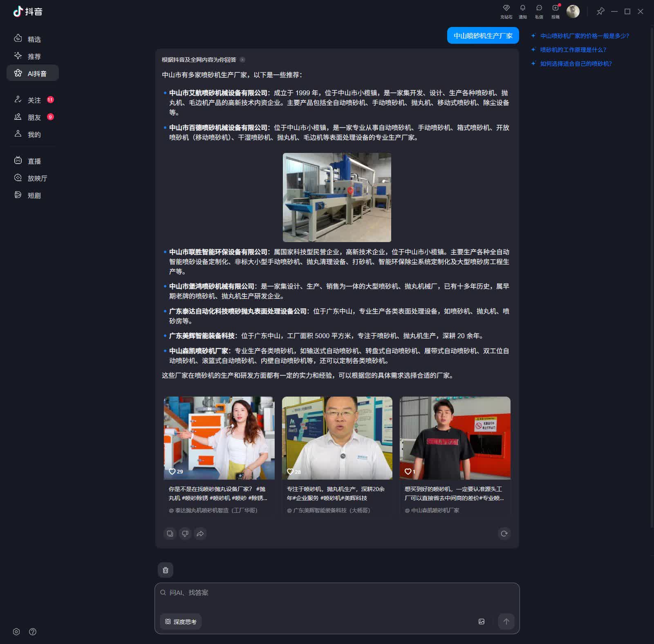Open settings gear in bottom-left corner
The image size is (654, 644).
[x=16, y=632]
